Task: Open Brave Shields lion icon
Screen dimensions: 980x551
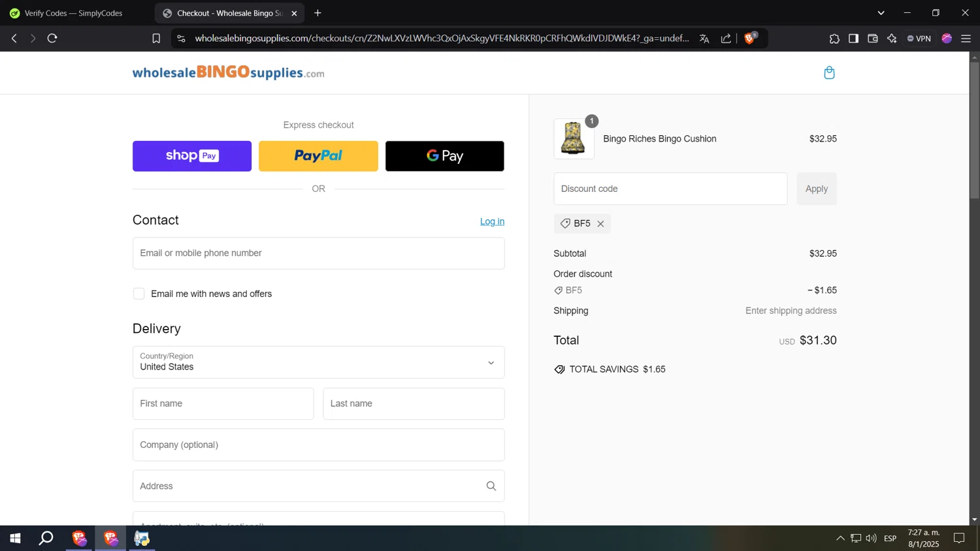Action: click(750, 39)
